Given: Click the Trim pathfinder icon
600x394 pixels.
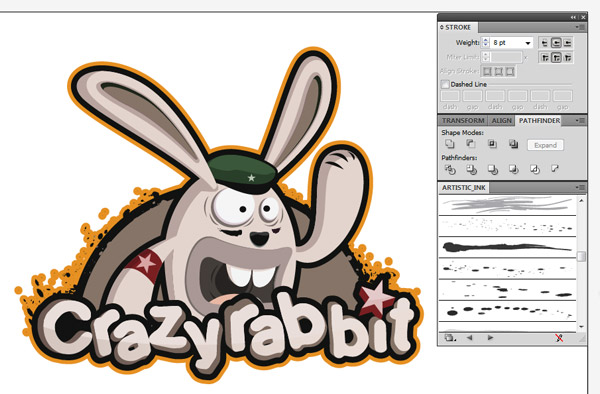Looking at the screenshot, I should [x=471, y=169].
